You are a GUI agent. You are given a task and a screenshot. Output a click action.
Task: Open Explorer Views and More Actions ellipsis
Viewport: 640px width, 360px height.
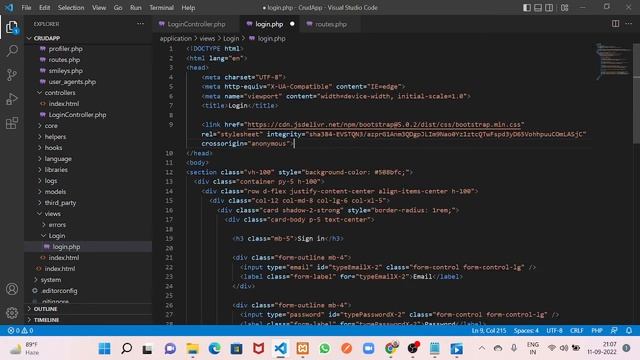click(140, 24)
